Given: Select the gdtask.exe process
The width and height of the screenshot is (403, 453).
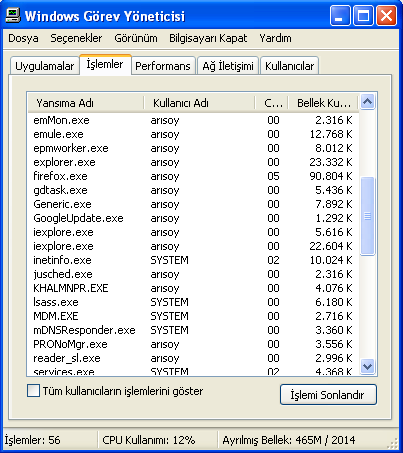Looking at the screenshot, I should [193, 190].
